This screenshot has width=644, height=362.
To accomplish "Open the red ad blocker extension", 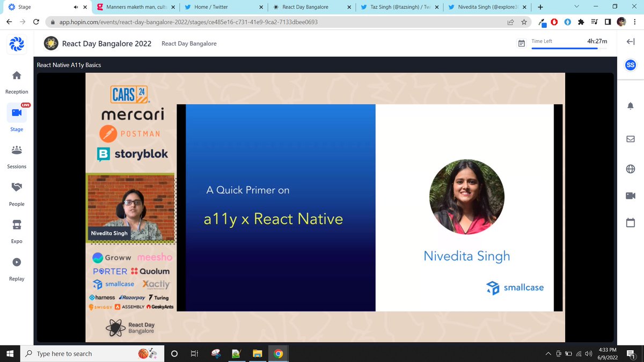I will (555, 22).
